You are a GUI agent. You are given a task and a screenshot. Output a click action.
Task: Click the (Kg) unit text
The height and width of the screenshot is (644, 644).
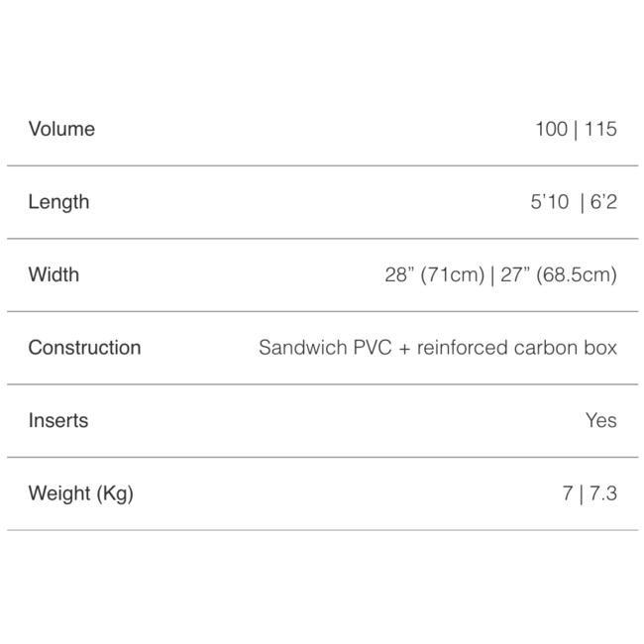click(x=114, y=493)
